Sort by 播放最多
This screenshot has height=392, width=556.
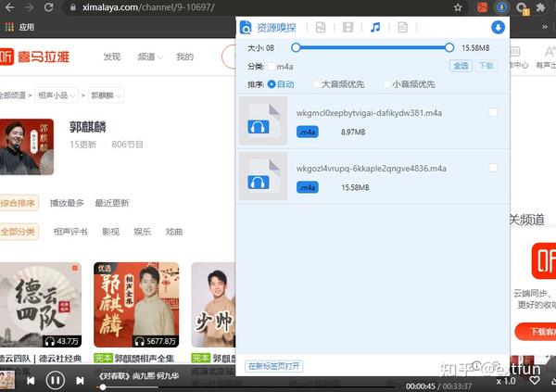pyautogui.click(x=67, y=203)
